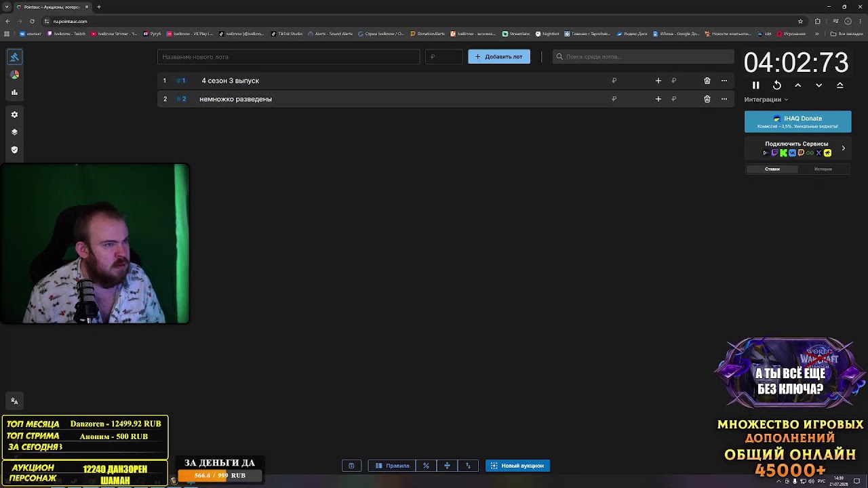Pause the auction timer

[756, 85]
